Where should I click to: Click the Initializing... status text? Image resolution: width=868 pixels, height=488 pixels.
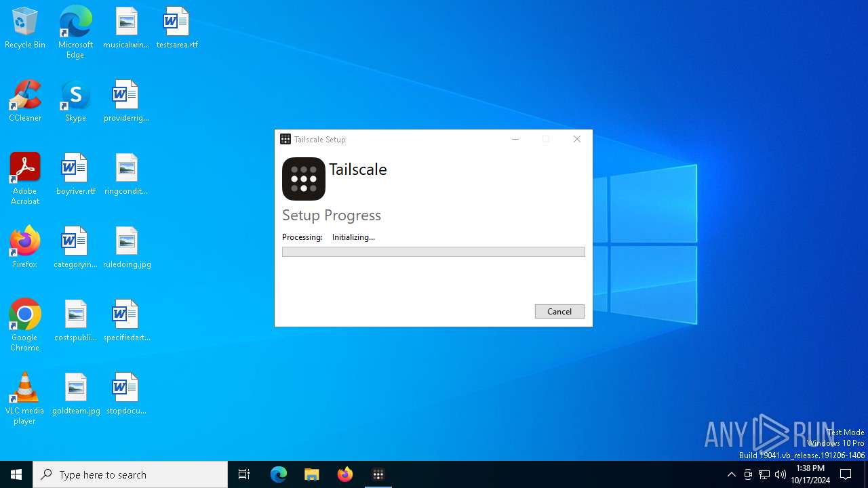(353, 237)
